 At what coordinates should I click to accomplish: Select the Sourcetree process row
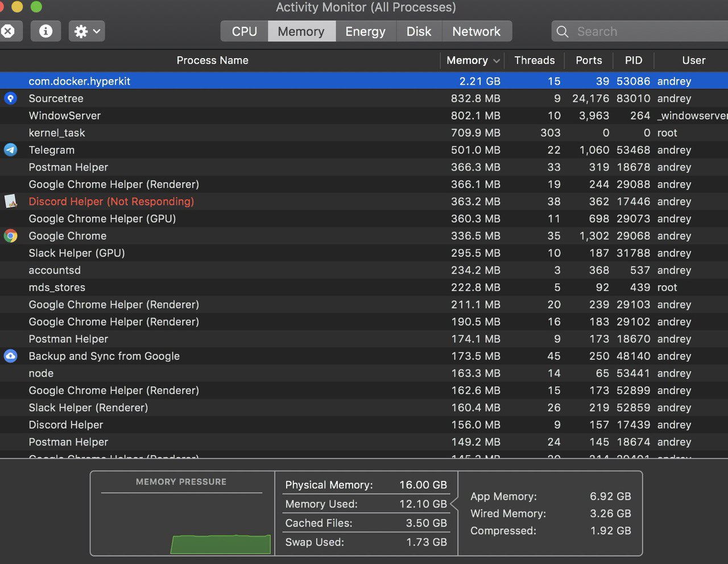point(364,98)
